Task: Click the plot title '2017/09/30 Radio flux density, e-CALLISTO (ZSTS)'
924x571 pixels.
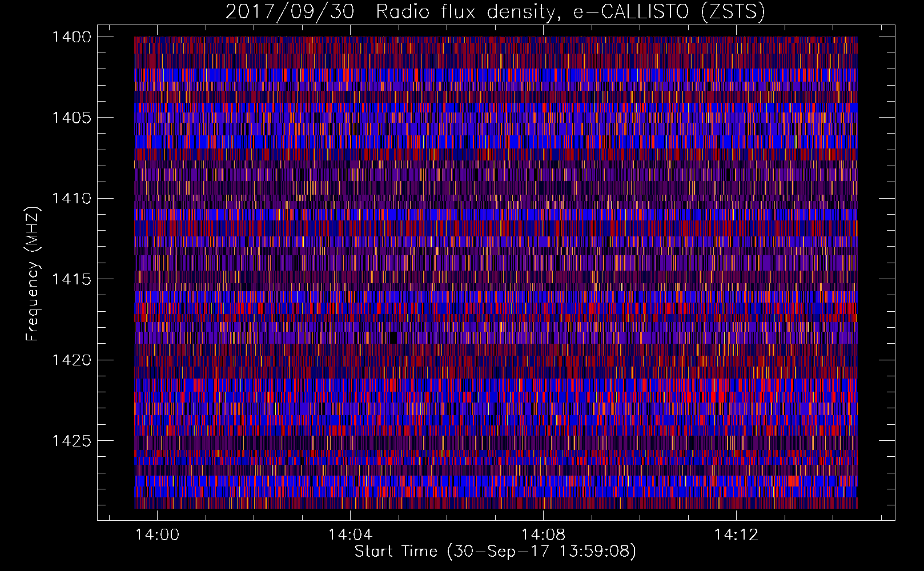Action: tap(495, 12)
